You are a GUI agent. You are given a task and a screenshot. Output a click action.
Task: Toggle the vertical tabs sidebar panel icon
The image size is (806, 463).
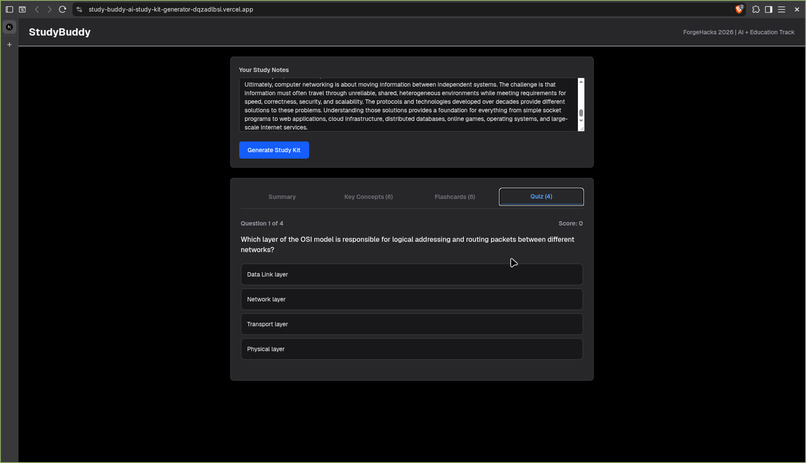point(9,9)
